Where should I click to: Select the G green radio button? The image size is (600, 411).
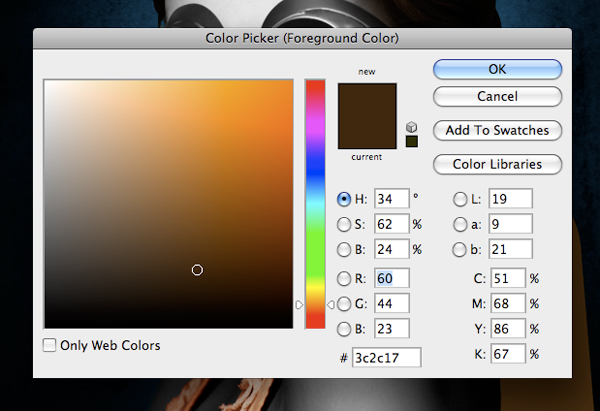tap(344, 304)
